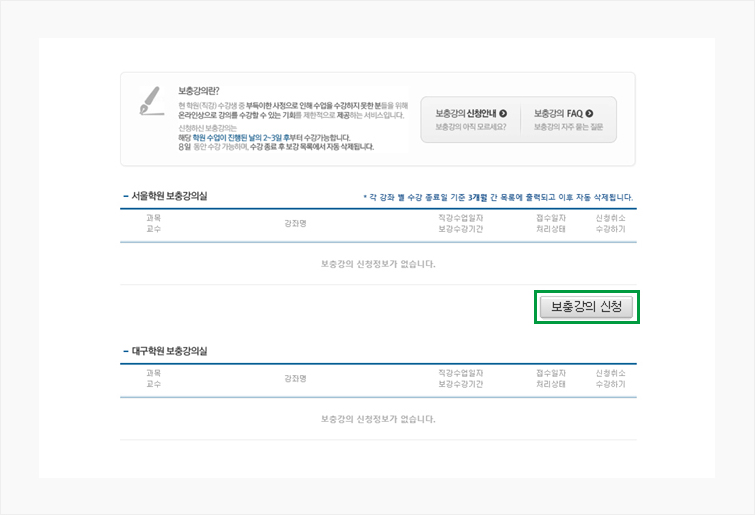Viewport: 755px width, 515px height.
Task: Open the 보충강의 FAQ link
Action: [x=558, y=114]
